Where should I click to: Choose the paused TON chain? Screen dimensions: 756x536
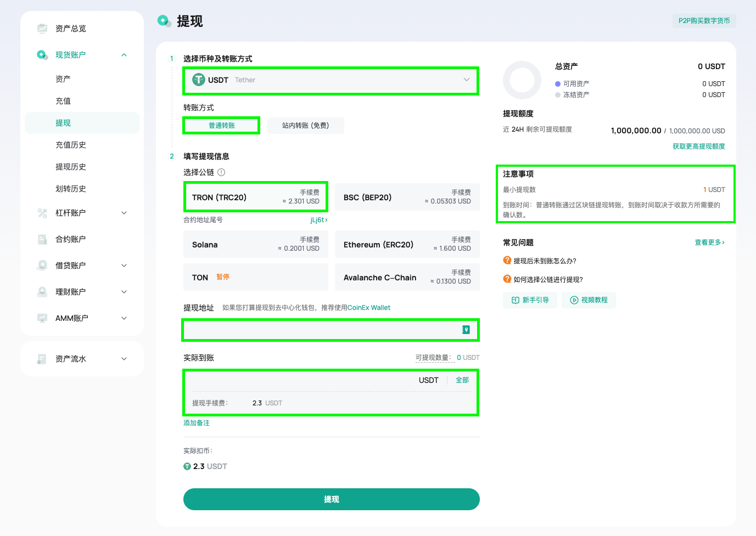[256, 278]
